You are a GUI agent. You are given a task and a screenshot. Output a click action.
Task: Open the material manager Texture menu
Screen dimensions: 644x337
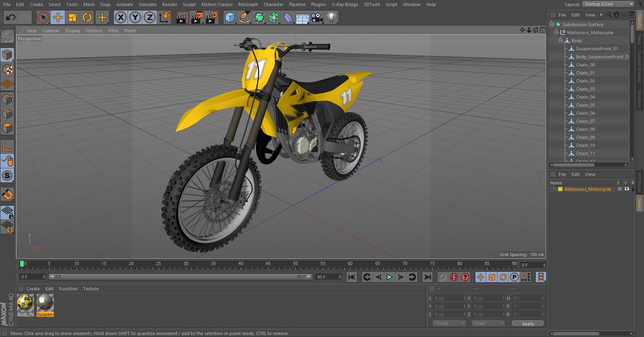tap(91, 289)
